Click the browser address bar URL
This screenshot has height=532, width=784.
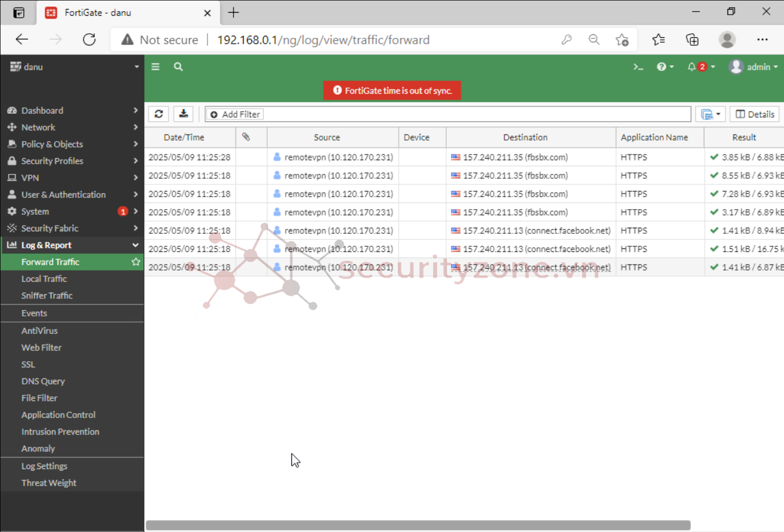pyautogui.click(x=323, y=40)
